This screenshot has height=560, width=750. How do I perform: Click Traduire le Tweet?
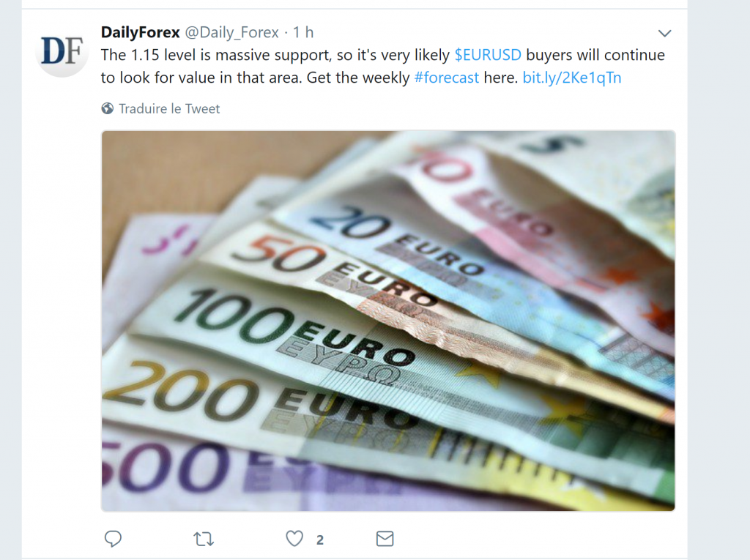[169, 108]
